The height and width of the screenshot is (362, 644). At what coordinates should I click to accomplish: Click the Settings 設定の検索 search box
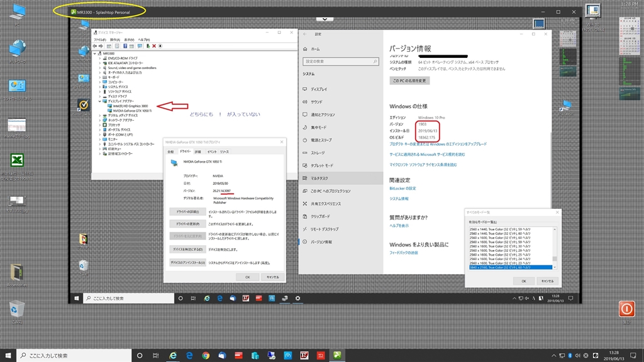coord(340,61)
